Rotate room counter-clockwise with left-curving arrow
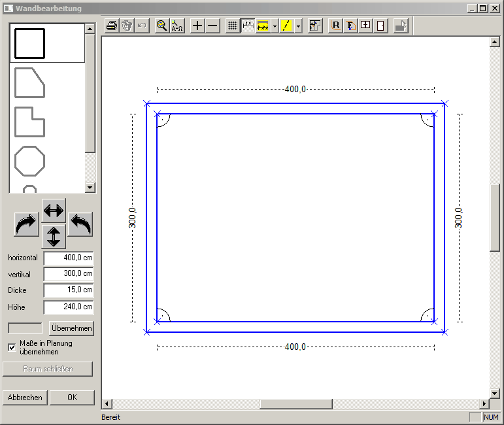 click(80, 224)
